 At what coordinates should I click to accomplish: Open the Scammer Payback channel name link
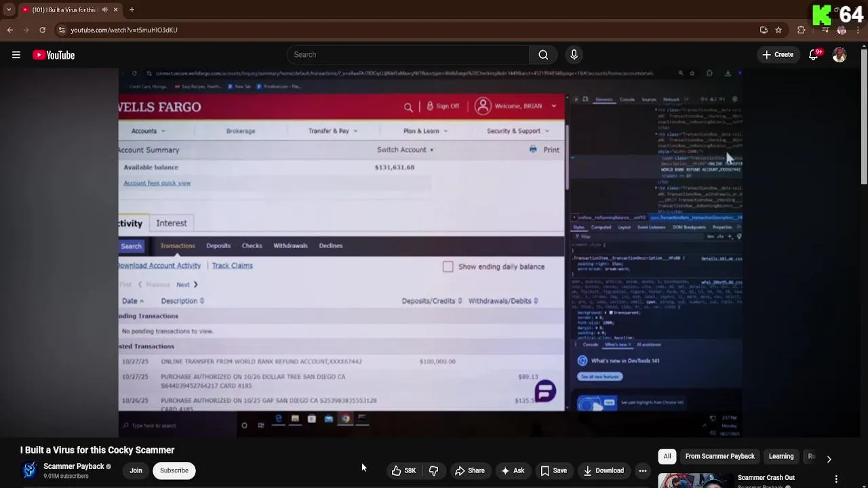click(74, 466)
